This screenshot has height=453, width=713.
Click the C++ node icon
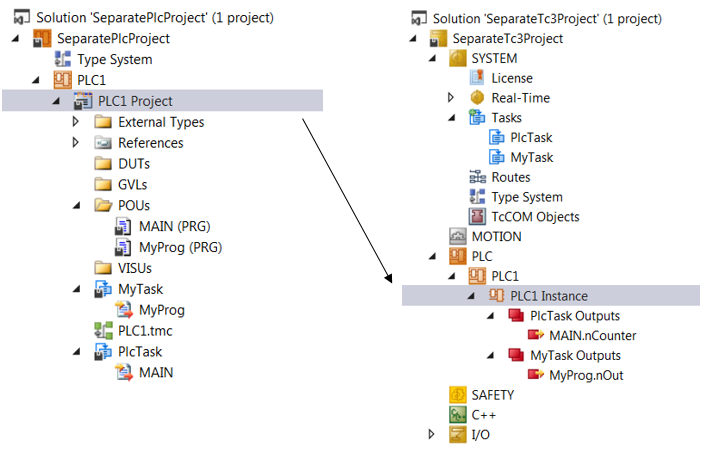click(x=457, y=415)
